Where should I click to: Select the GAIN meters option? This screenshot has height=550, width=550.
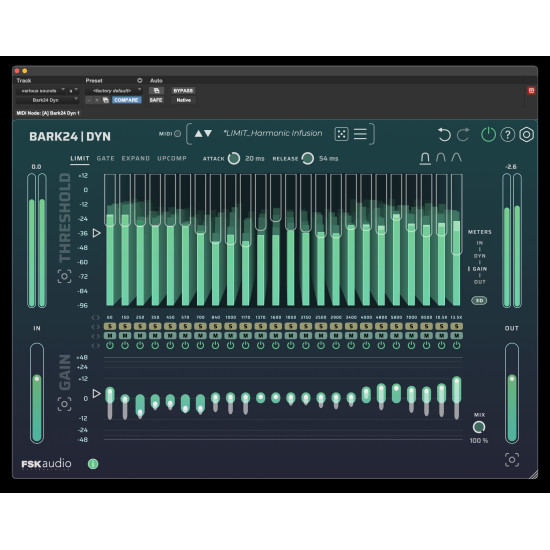[479, 269]
